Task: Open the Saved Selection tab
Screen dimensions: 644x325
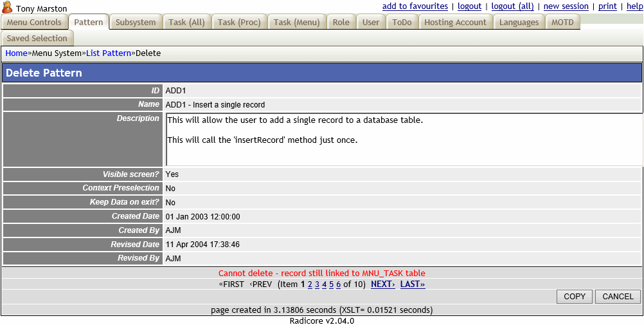Action: [x=37, y=39]
